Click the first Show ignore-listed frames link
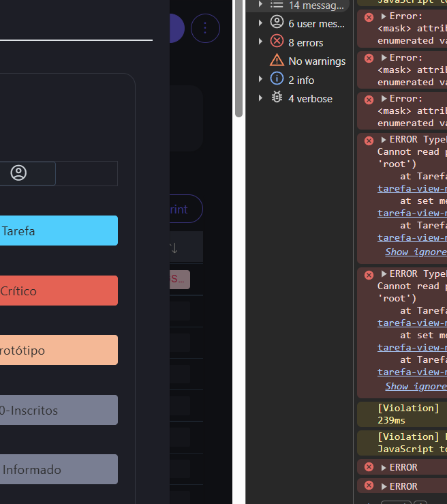The width and height of the screenshot is (447, 504). pyautogui.click(x=416, y=252)
